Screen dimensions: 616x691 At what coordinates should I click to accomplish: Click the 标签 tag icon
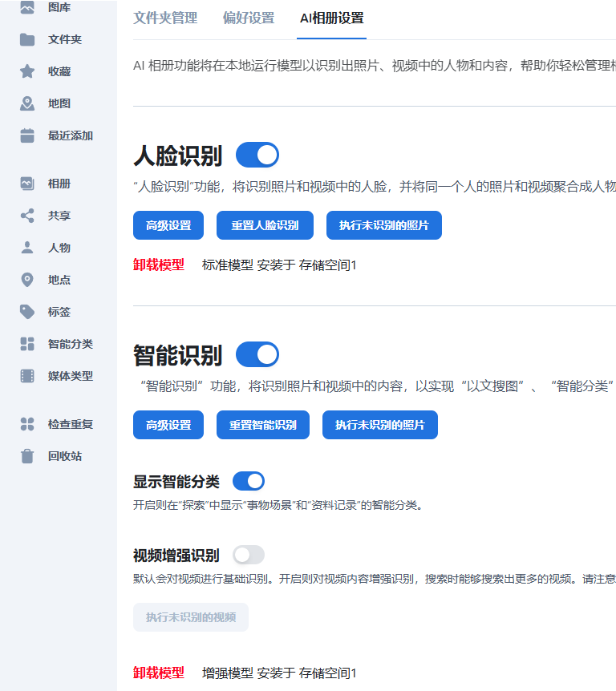click(x=27, y=312)
